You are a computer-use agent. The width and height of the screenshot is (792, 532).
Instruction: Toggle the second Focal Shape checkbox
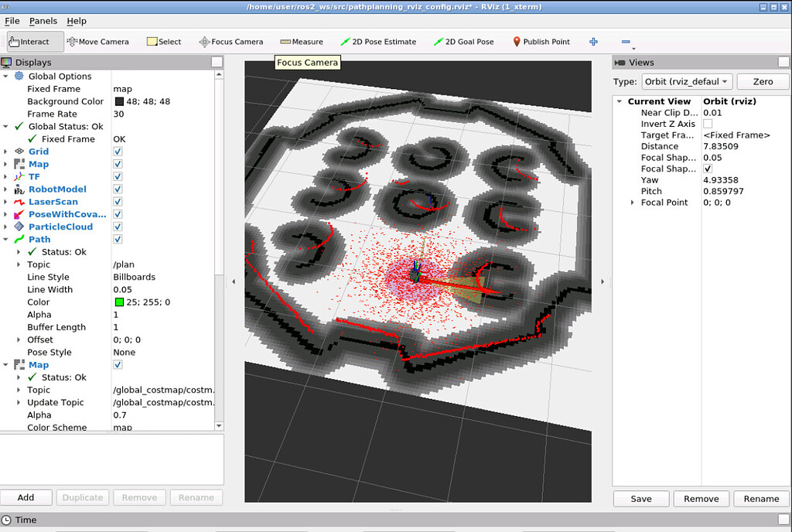click(x=708, y=169)
